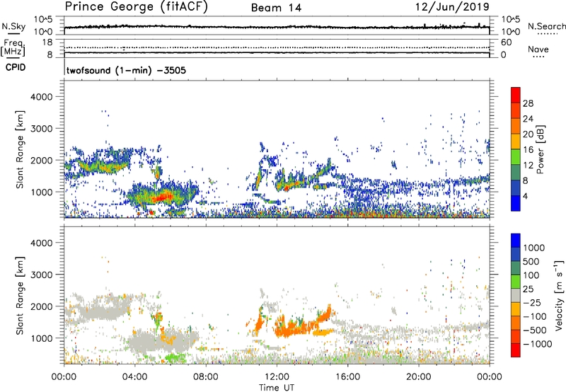Select the text "twofsound (1-min) -3505"
Screen dimensions: 566x392
[x=127, y=70]
